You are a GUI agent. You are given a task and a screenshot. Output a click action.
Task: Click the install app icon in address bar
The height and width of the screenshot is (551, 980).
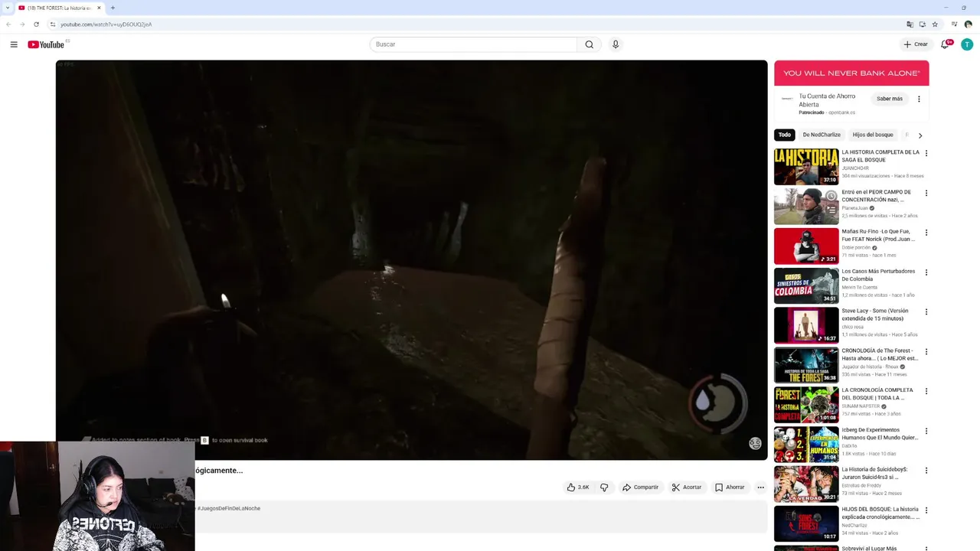(x=922, y=24)
